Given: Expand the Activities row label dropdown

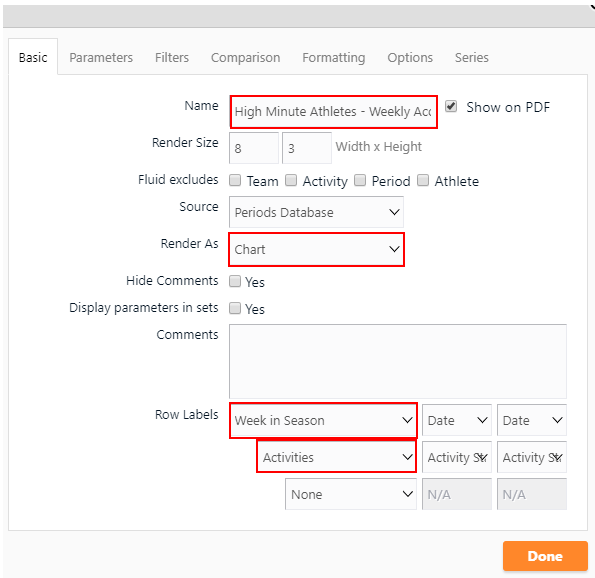Looking at the screenshot, I should pyautogui.click(x=336, y=457).
